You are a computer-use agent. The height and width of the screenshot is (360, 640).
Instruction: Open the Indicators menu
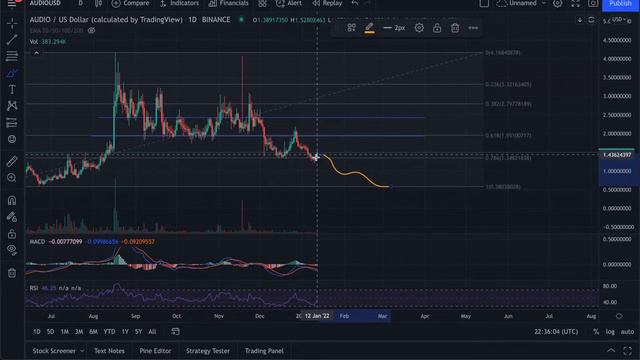[179, 3]
